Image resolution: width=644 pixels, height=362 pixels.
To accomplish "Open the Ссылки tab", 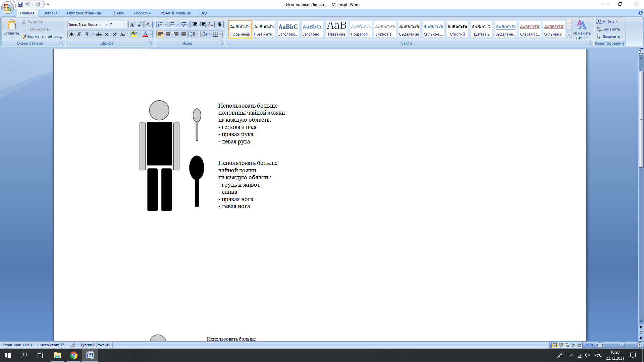I will [118, 13].
